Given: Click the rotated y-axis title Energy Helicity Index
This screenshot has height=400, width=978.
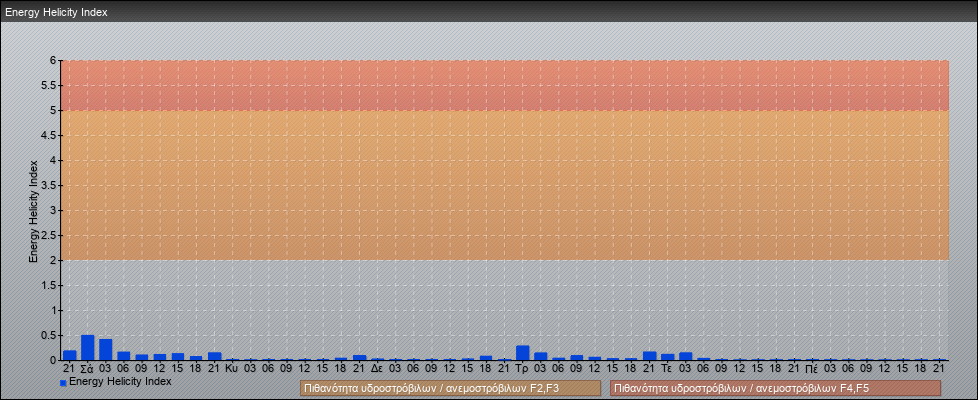Looking at the screenshot, I should coord(34,211).
